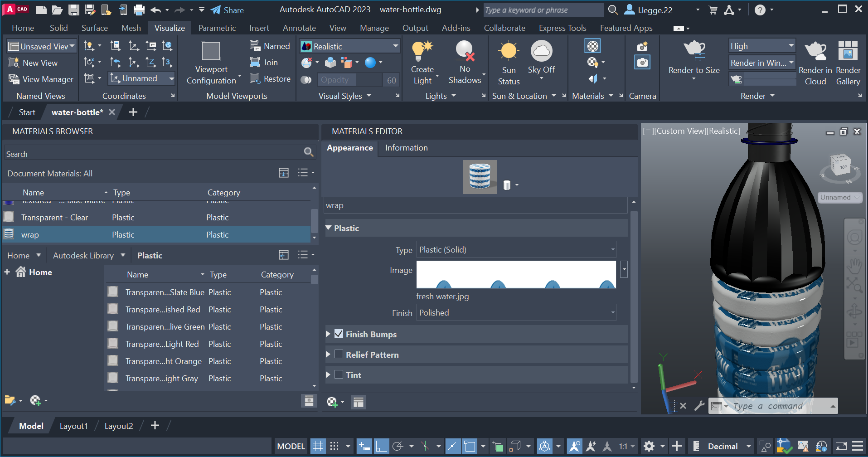The image size is (868, 457).
Task: Click the Plot printer icon
Action: point(139,10)
